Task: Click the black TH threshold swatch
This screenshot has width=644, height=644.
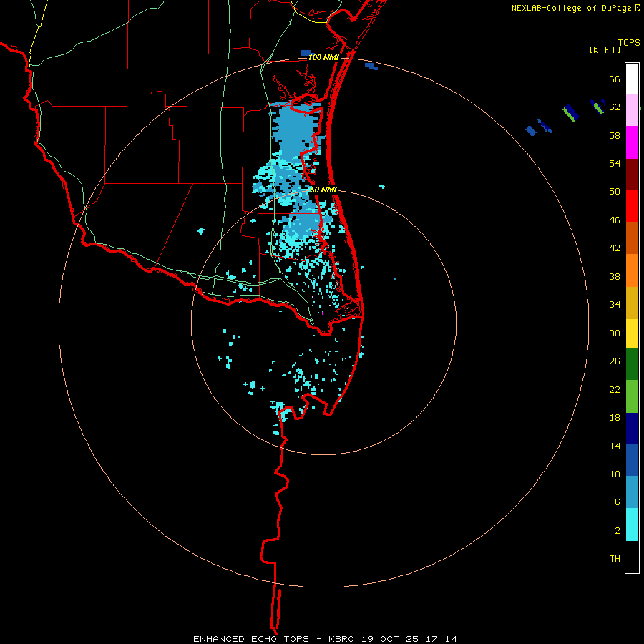Action: click(x=632, y=557)
